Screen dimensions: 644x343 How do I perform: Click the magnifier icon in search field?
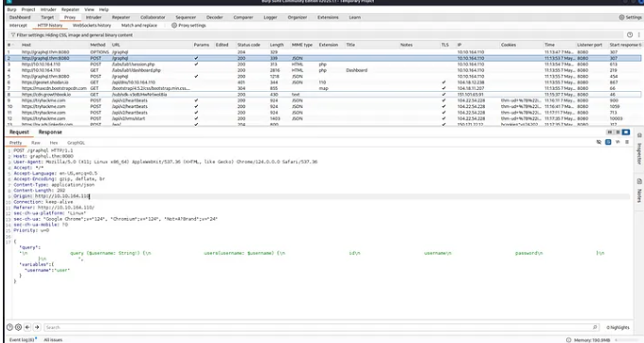coord(595,328)
